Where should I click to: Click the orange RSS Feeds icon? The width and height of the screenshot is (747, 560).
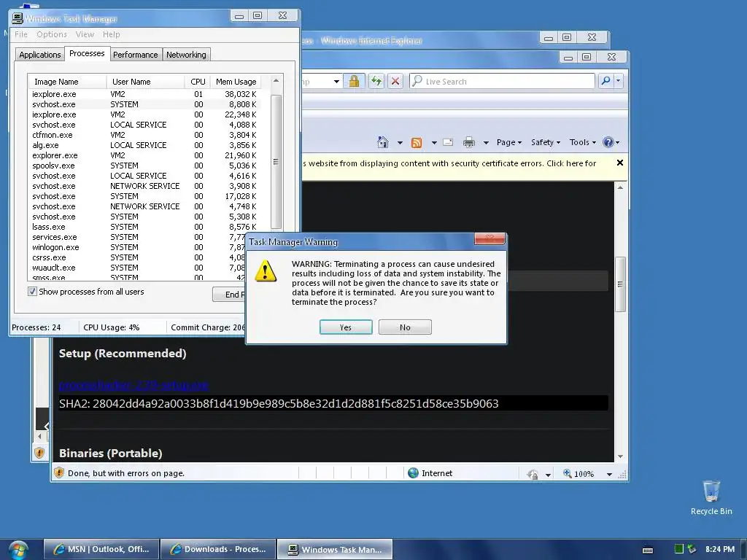417,142
